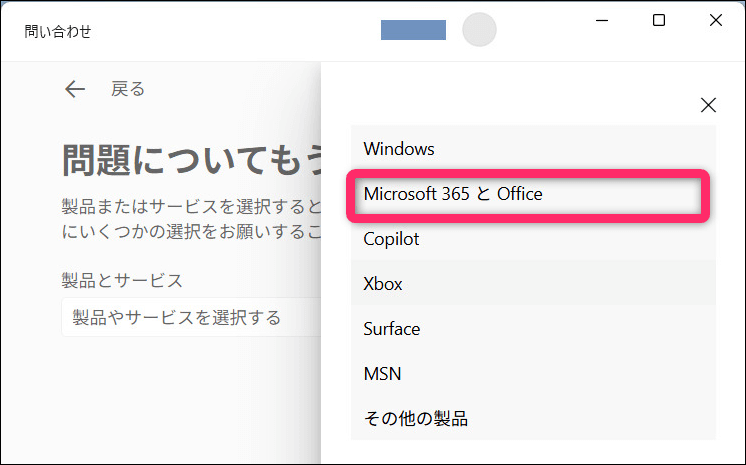Click the back arrow icon next to 戻る
The image size is (746, 465).
click(x=75, y=89)
